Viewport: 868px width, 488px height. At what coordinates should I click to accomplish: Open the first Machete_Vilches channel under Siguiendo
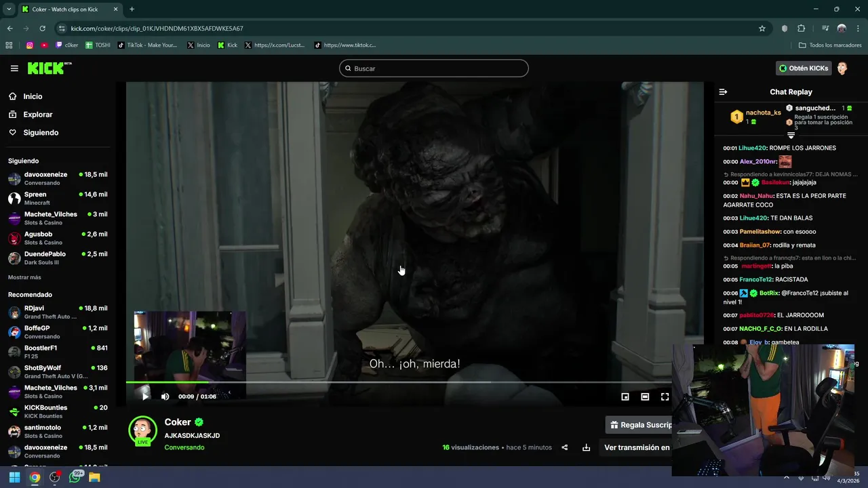58,218
